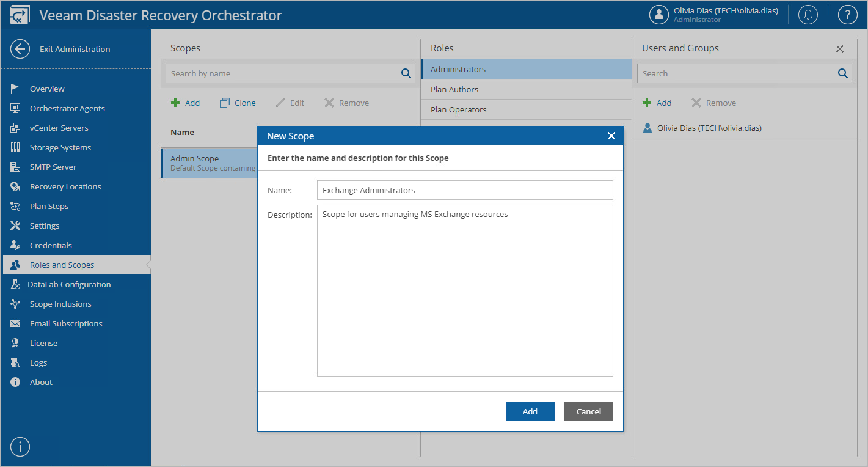Select the Plan Authors role
868x467 pixels.
coord(526,89)
